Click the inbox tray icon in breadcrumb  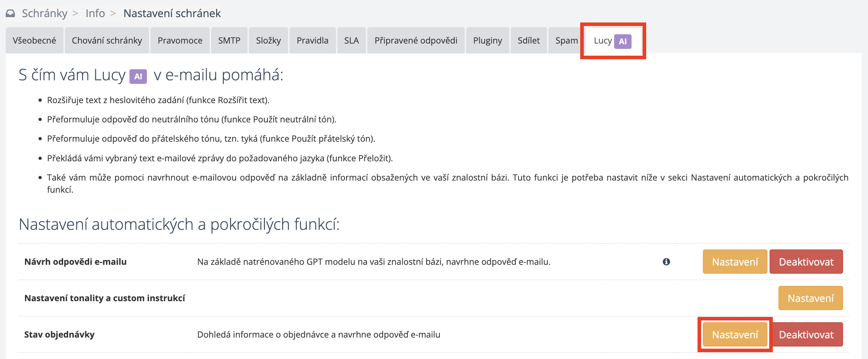[10, 14]
